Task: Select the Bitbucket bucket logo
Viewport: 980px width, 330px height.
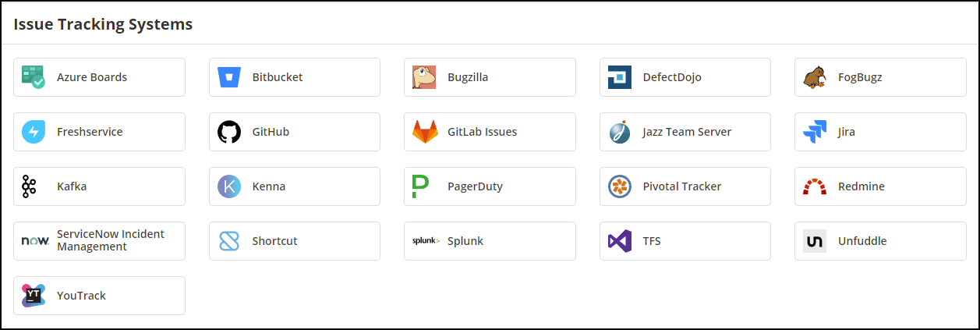Action: 229,77
